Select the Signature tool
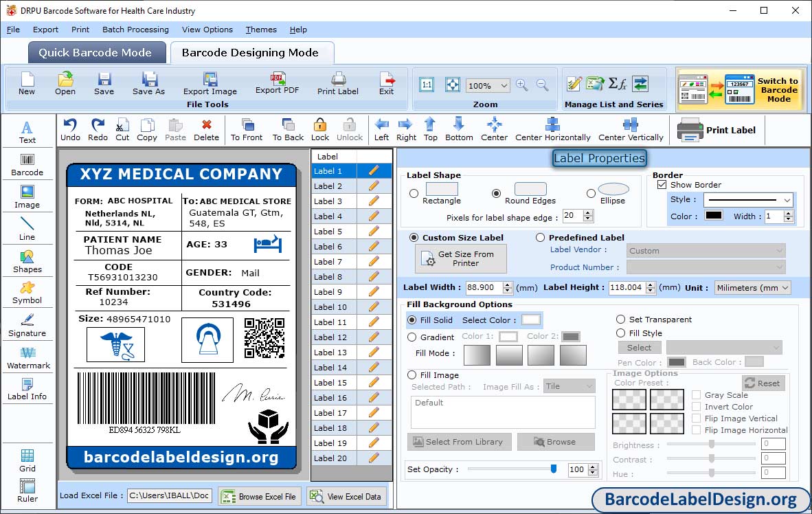This screenshot has height=514, width=812. (x=27, y=326)
